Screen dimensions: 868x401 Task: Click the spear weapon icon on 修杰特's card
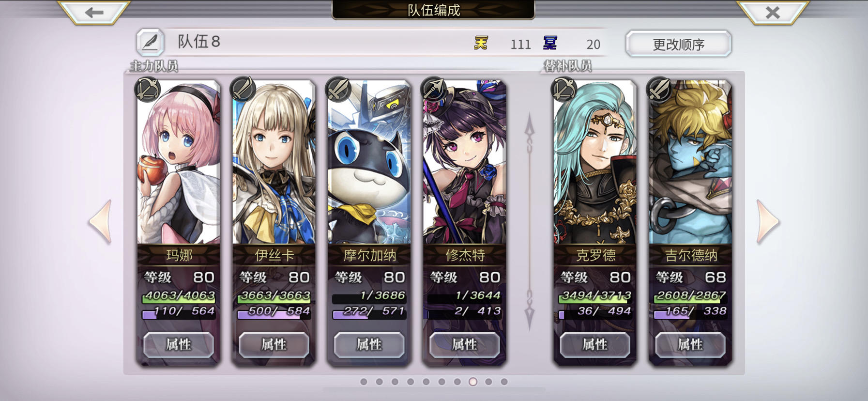434,89
